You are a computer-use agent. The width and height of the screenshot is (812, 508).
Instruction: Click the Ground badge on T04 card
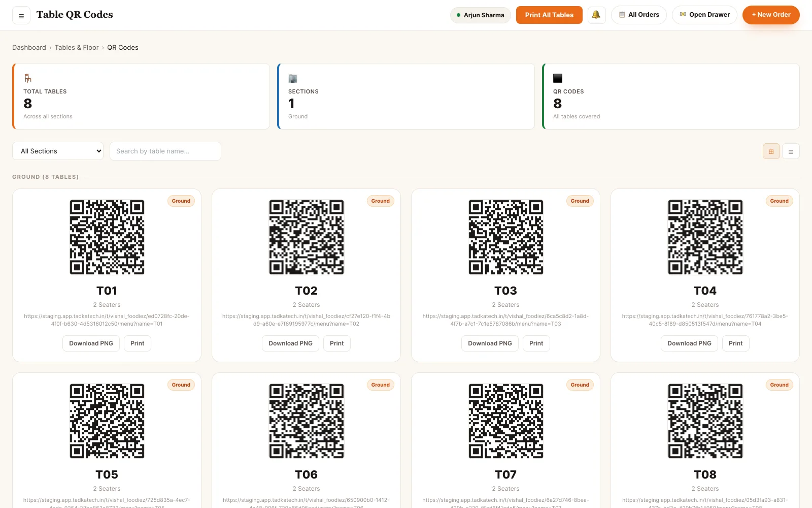[780, 201]
